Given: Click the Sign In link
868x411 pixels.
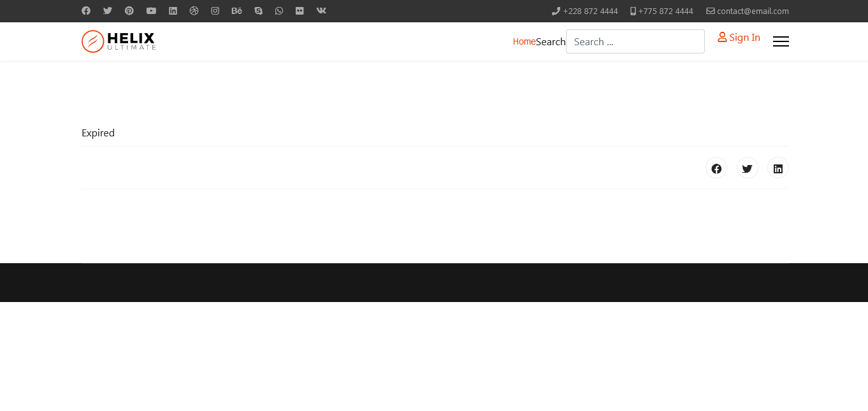Looking at the screenshot, I should coord(739,37).
